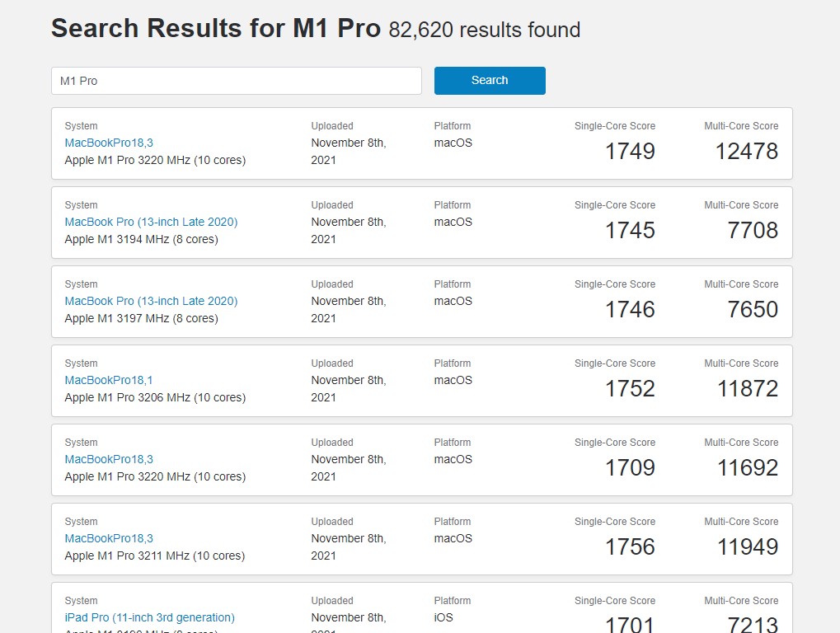
Task: Open iPad Pro (11-inch 3rd generation) link
Action: coord(149,617)
